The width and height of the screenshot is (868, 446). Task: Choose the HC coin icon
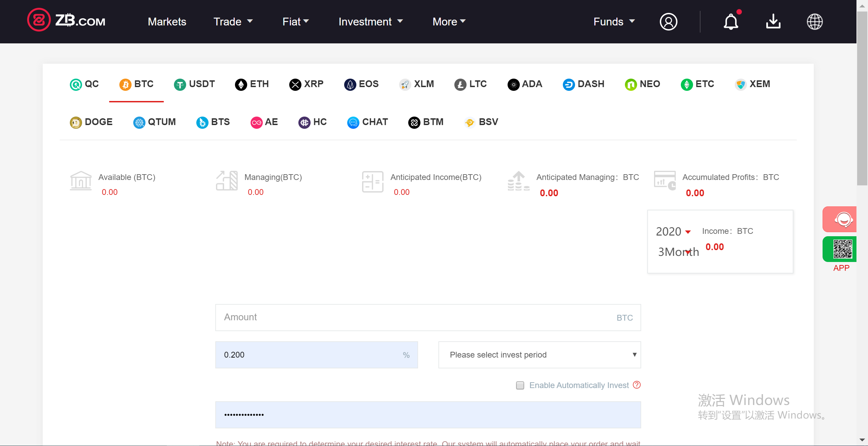click(x=304, y=122)
